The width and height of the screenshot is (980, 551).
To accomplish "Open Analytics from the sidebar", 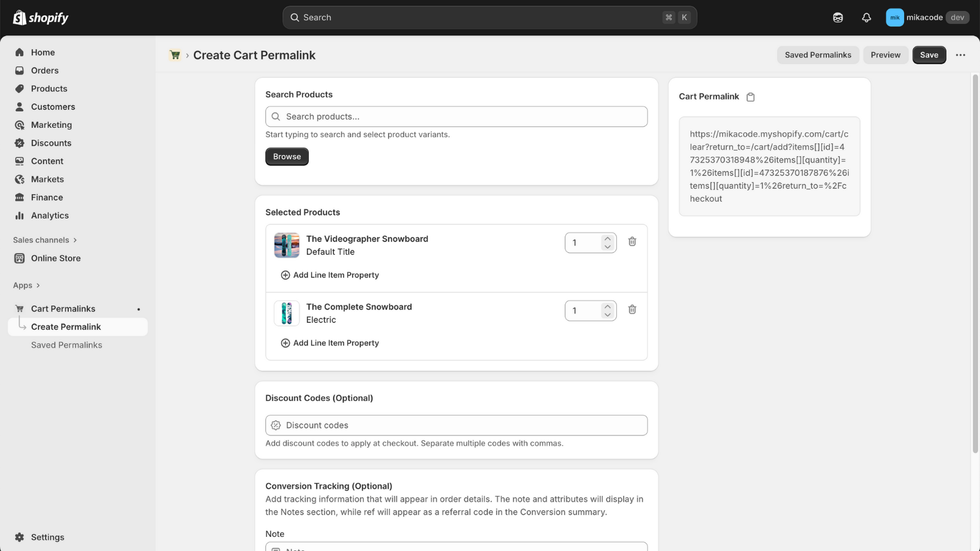I will pyautogui.click(x=50, y=216).
